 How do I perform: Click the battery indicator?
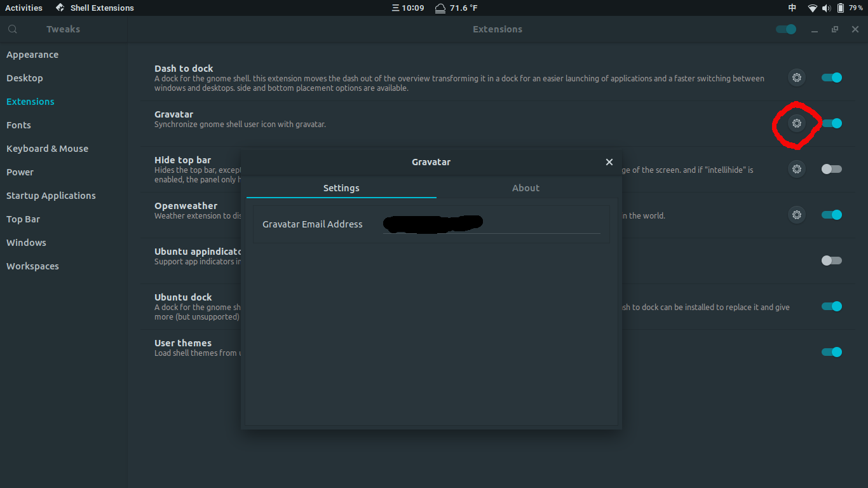point(849,8)
